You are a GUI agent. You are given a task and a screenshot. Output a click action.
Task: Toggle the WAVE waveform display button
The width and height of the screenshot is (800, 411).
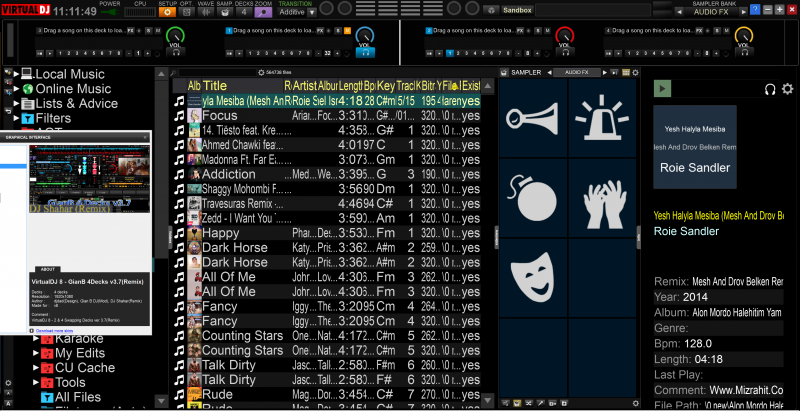click(206, 12)
